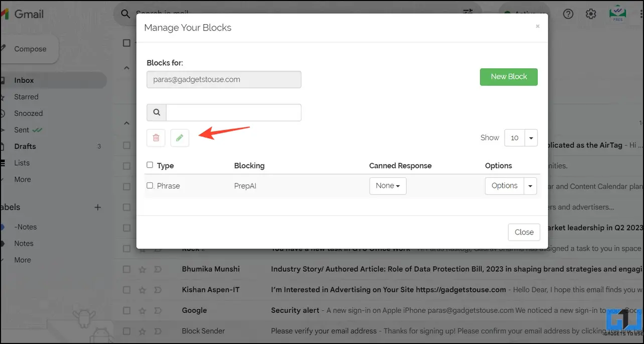The height and width of the screenshot is (344, 644).
Task: Expand More below the Notes label
Action: coord(23,260)
